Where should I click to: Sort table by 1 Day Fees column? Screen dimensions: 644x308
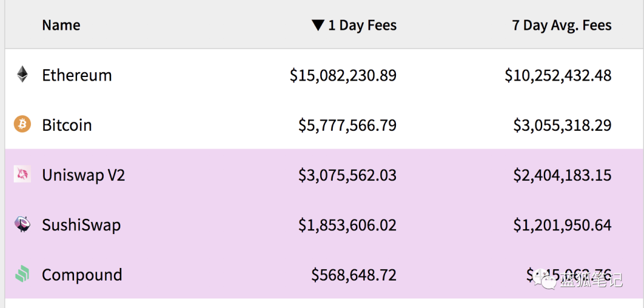[362, 25]
